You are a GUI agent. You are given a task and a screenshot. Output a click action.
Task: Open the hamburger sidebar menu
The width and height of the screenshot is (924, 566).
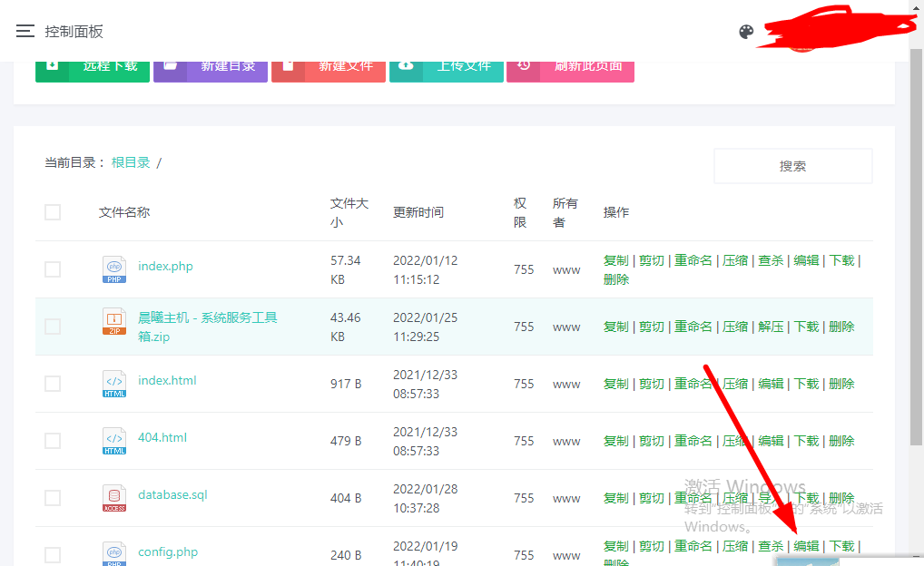[x=25, y=31]
